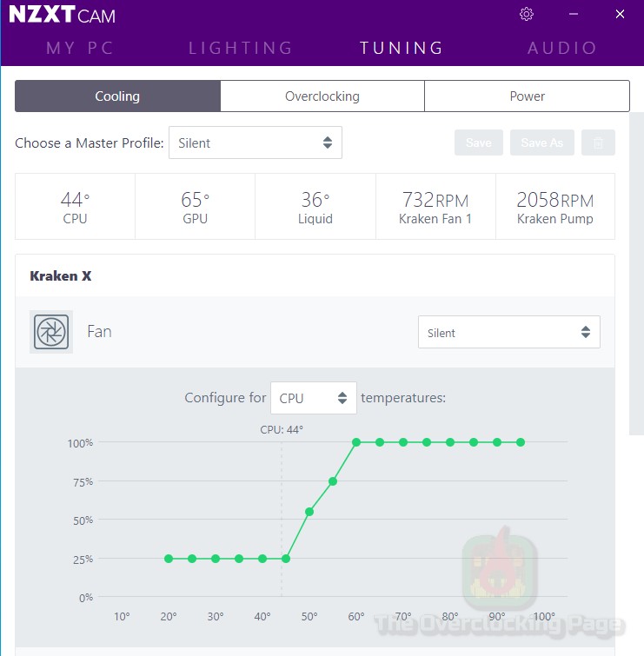Click the Save As button
The height and width of the screenshot is (656, 644).
(x=542, y=142)
